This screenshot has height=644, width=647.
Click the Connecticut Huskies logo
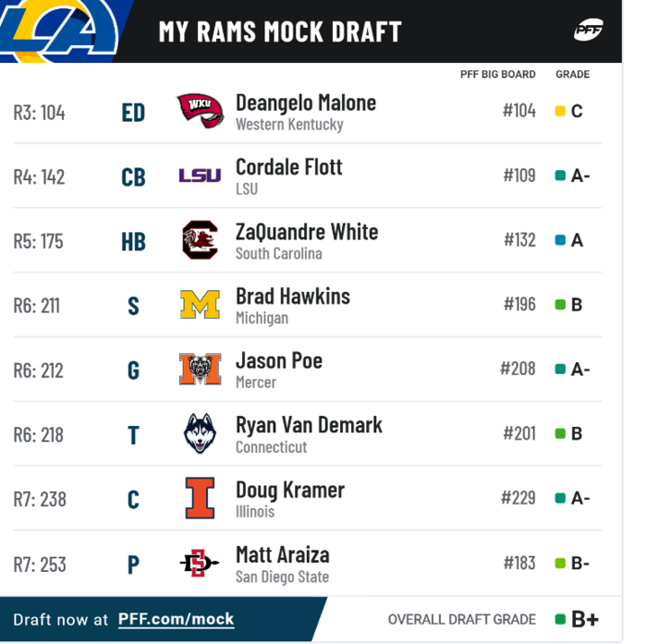tap(200, 434)
